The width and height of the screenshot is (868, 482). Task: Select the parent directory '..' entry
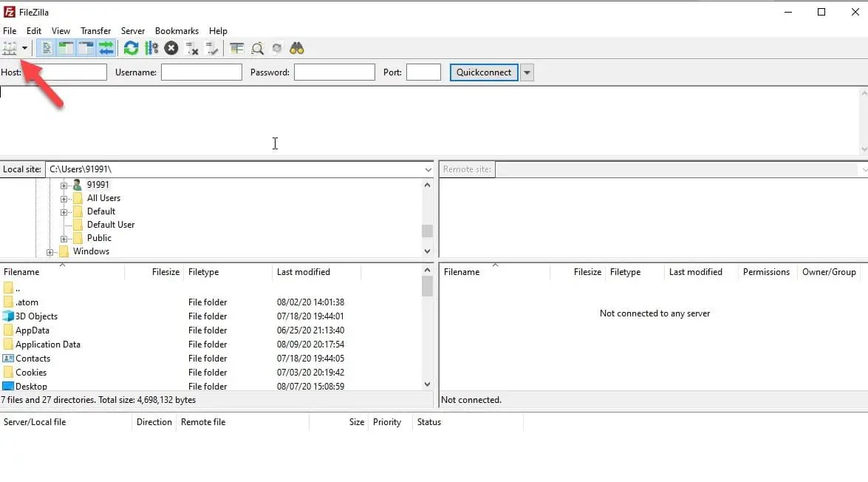point(211,288)
